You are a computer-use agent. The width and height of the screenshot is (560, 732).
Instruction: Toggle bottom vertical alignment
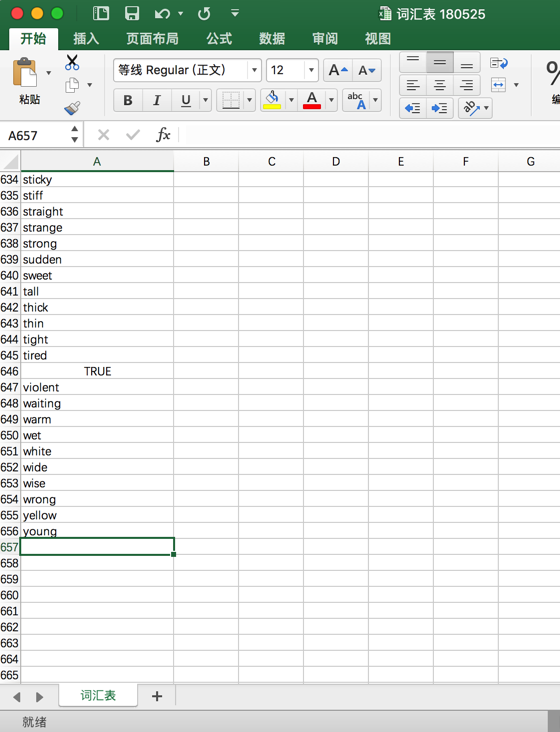(467, 62)
